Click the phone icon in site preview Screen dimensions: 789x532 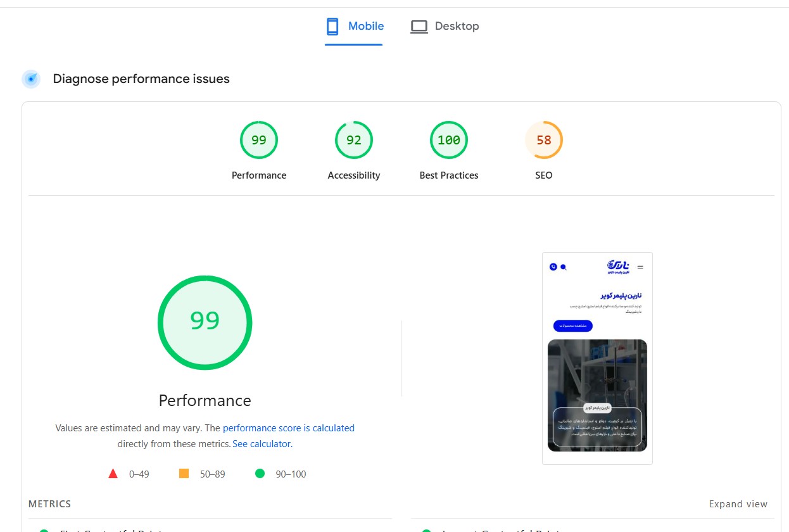[553, 267]
